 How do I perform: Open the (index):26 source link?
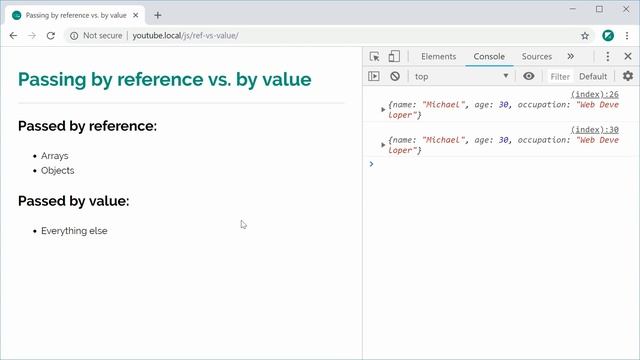coord(595,94)
